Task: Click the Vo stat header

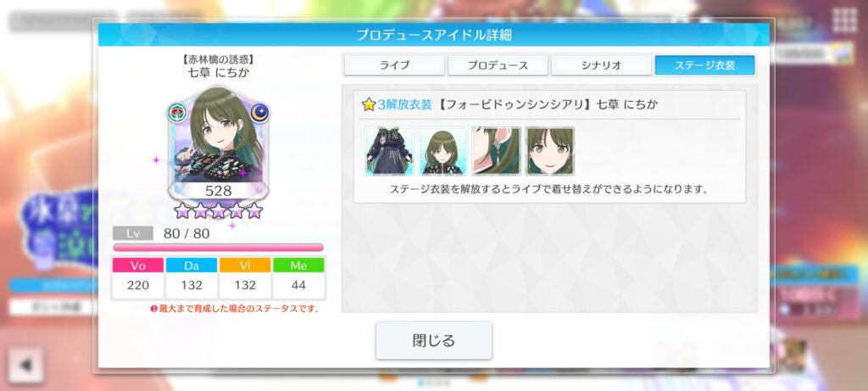Action: pyautogui.click(x=138, y=265)
